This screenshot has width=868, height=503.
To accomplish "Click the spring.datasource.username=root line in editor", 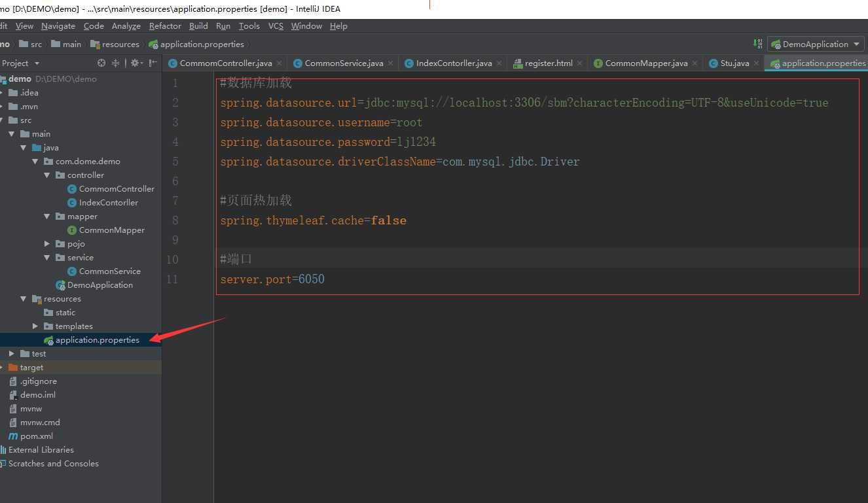I will tap(321, 122).
